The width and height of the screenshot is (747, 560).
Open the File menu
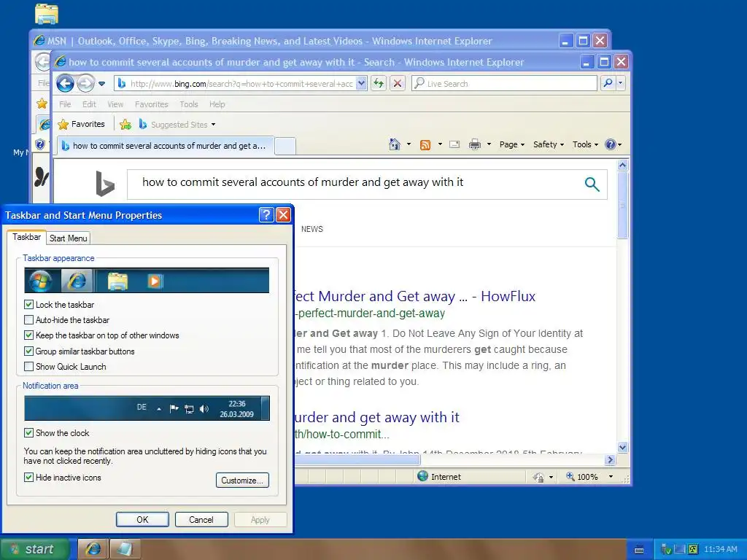[x=65, y=104]
